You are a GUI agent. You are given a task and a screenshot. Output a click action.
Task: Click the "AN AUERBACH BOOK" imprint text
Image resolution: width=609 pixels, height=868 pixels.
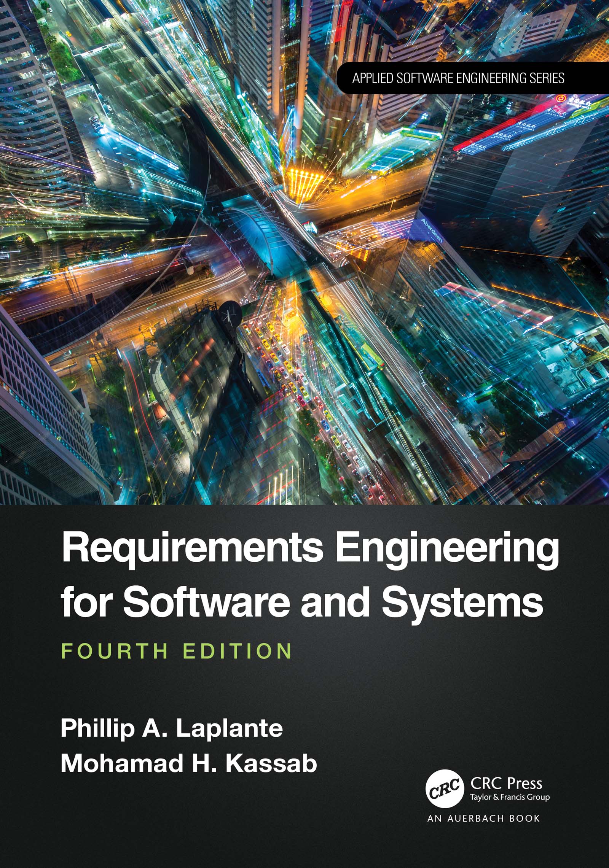pyautogui.click(x=483, y=816)
